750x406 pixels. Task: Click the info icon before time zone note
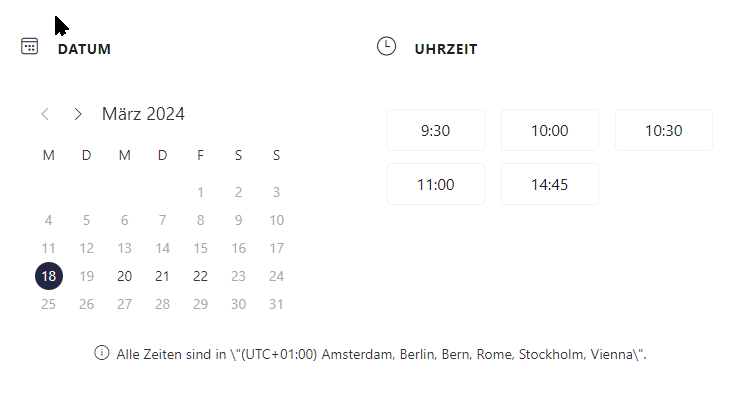click(101, 353)
